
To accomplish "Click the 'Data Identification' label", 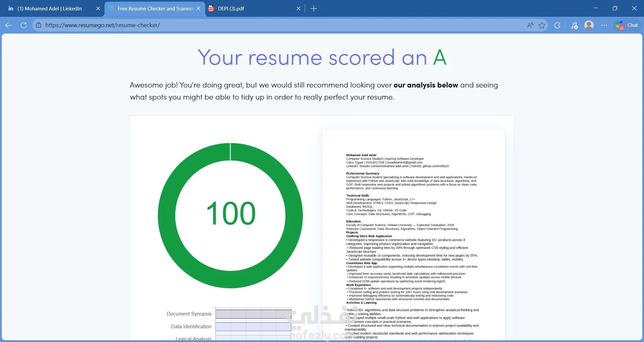I will pyautogui.click(x=191, y=327).
